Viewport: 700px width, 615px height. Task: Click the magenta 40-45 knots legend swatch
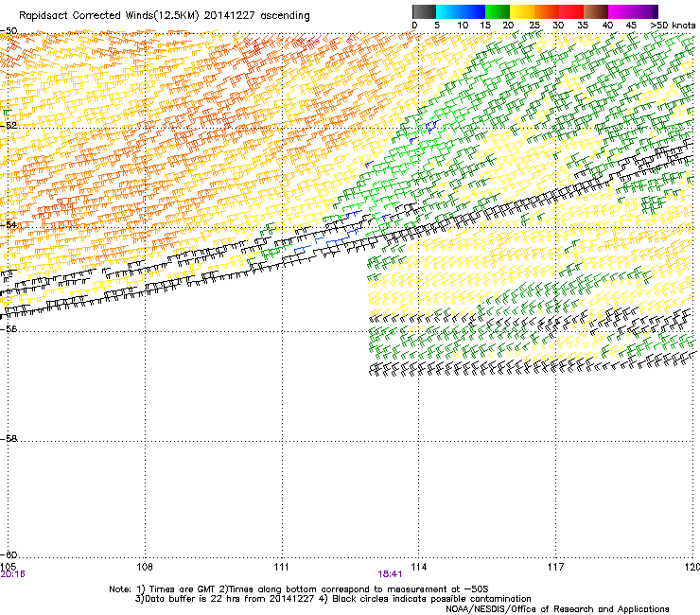tap(621, 11)
